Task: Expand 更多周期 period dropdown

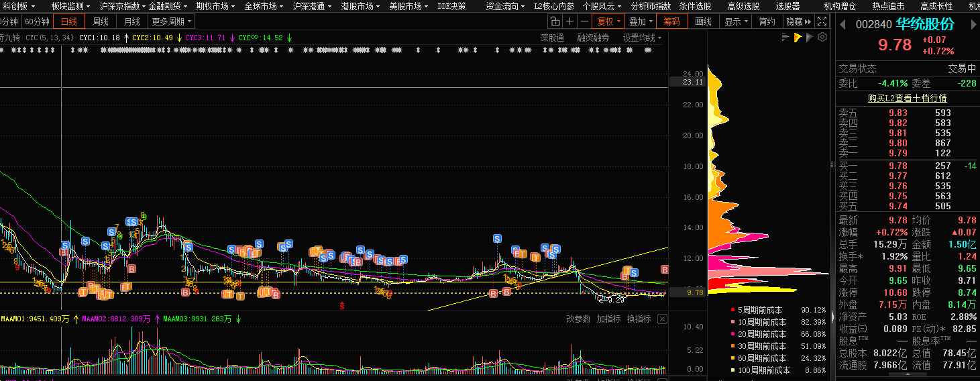Action: pyautogui.click(x=172, y=21)
